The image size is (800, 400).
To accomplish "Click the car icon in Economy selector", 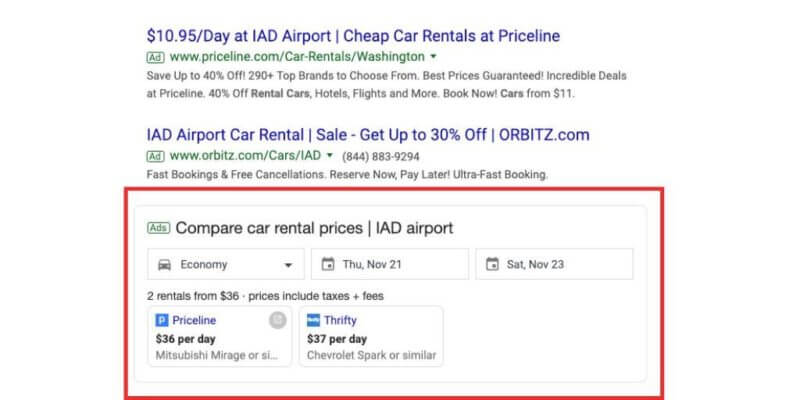I will tap(164, 265).
